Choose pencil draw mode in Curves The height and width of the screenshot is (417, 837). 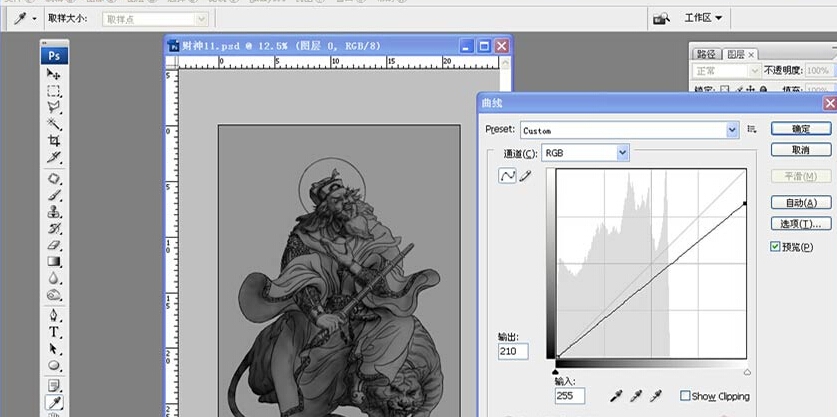point(525,176)
